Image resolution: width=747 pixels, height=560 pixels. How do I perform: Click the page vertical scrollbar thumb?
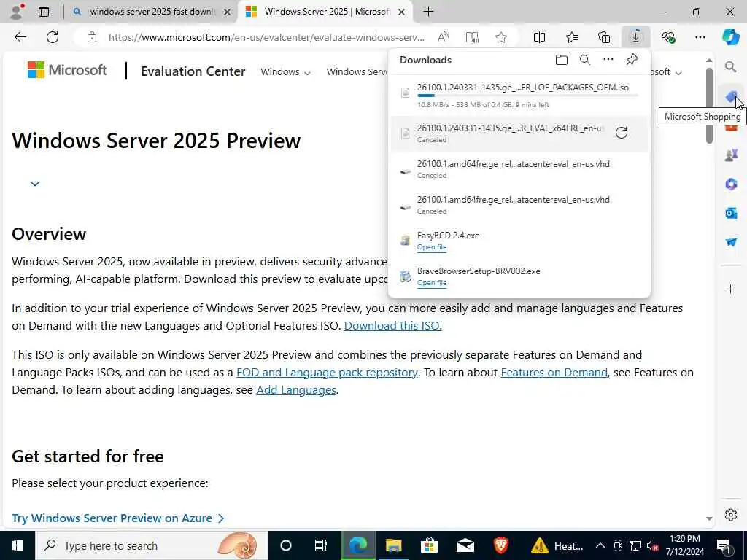[709, 105]
